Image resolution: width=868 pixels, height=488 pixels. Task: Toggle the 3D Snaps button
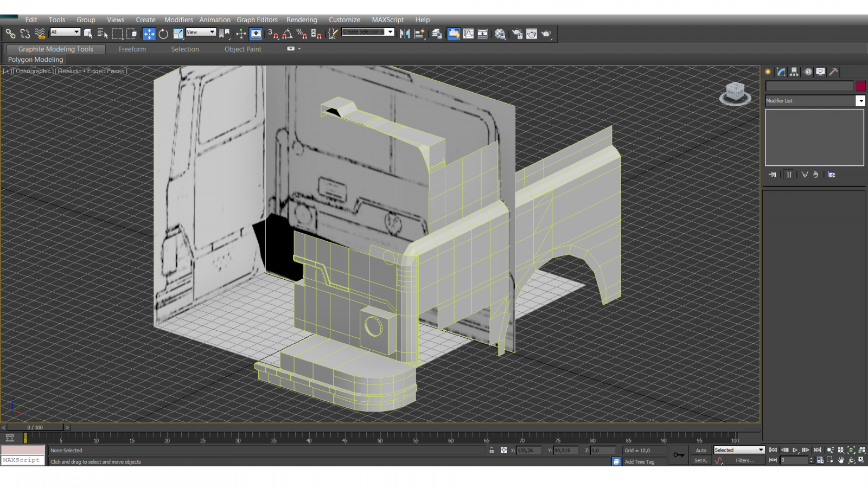[273, 34]
